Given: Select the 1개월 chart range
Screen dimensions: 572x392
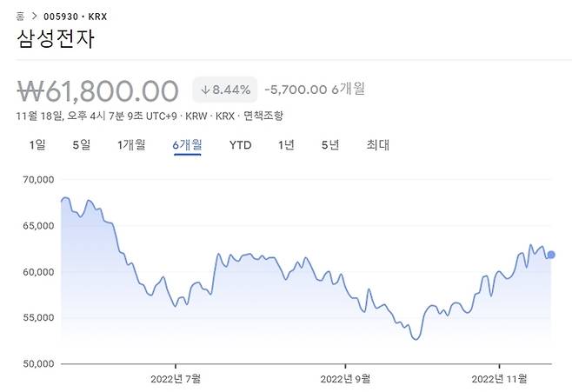Looking at the screenshot, I should [131, 145].
